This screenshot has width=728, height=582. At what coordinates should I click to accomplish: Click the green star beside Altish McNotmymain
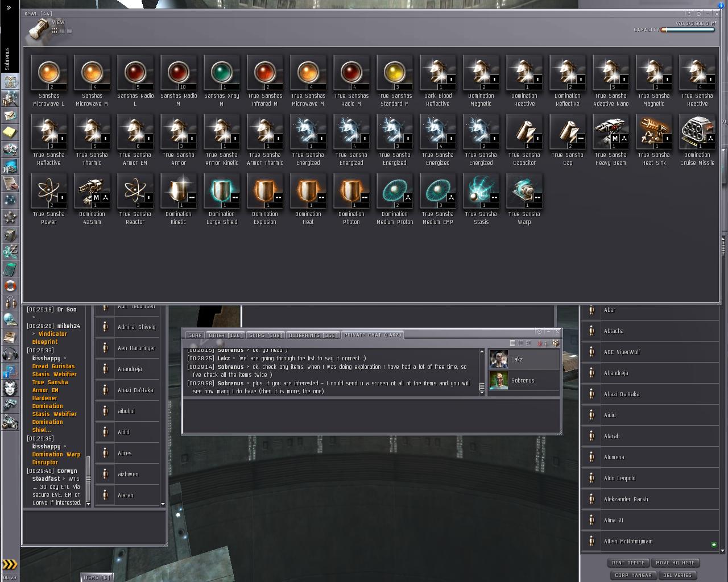[714, 544]
